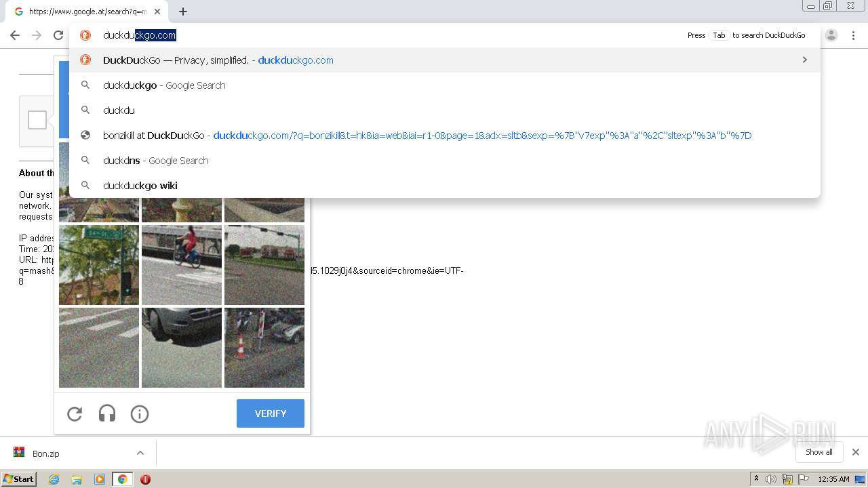Image resolution: width=868 pixels, height=488 pixels.
Task: Select captcha tile with traffic cone
Action: tap(264, 348)
